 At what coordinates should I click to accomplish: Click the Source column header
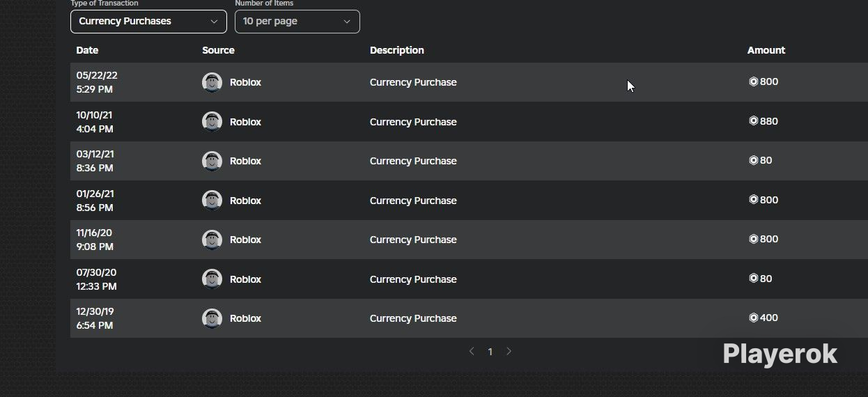pos(218,50)
